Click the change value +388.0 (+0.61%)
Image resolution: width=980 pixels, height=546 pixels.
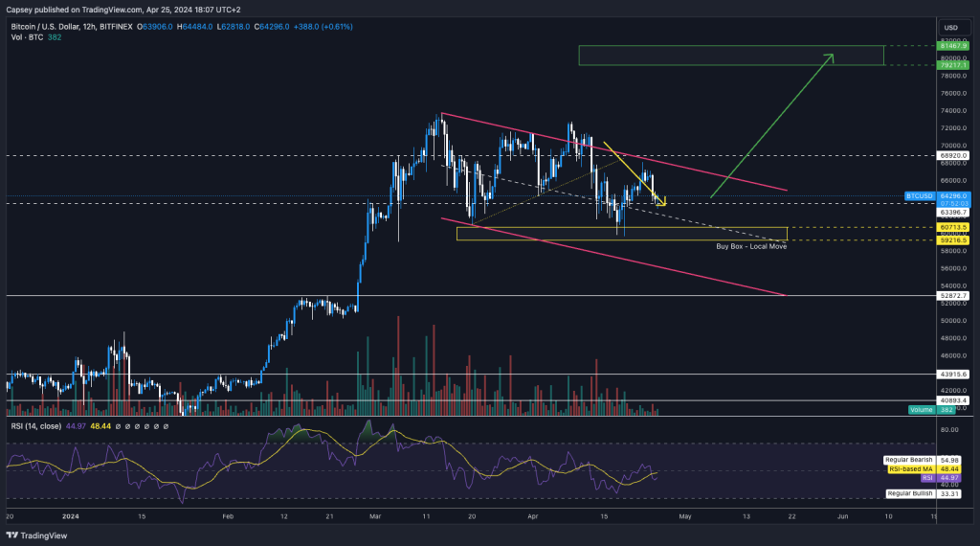point(323,27)
